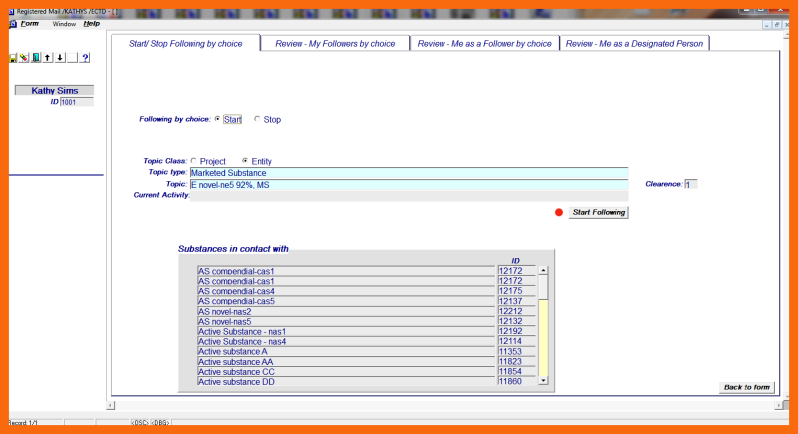Screen dimensions: 798x434
Task: Select row AS novel-nas2
Action: [346, 311]
